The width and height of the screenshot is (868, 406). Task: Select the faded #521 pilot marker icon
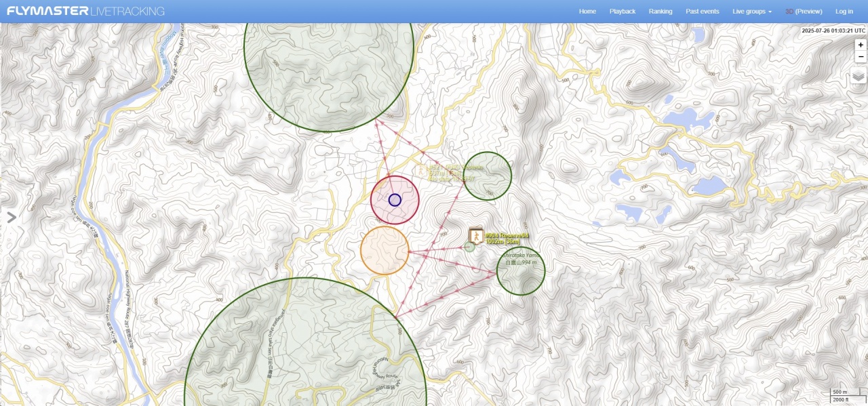tap(421, 169)
